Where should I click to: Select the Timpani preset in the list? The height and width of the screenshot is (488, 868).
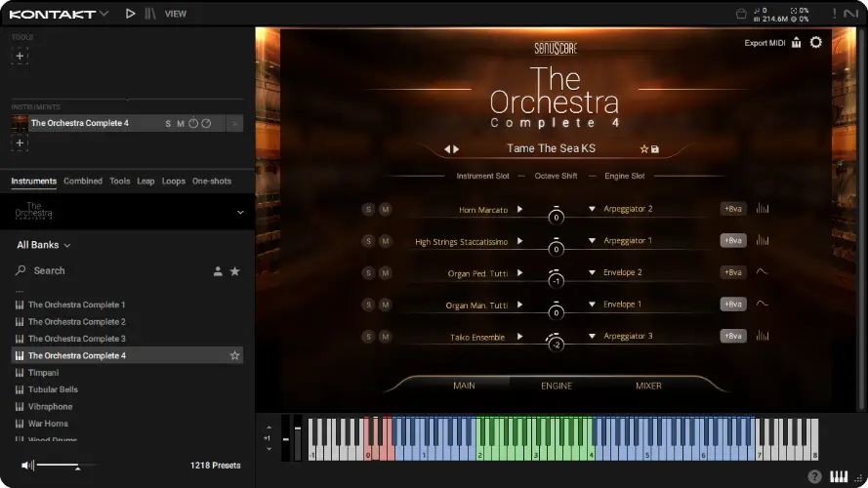click(44, 373)
